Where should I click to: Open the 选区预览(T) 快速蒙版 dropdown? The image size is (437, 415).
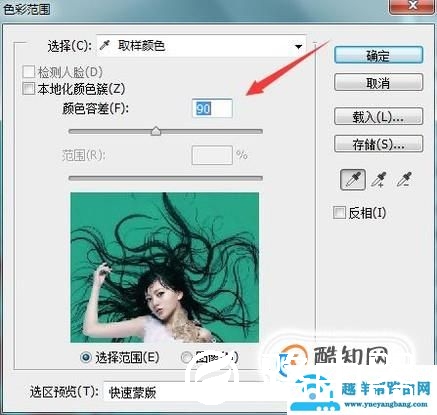point(195,393)
